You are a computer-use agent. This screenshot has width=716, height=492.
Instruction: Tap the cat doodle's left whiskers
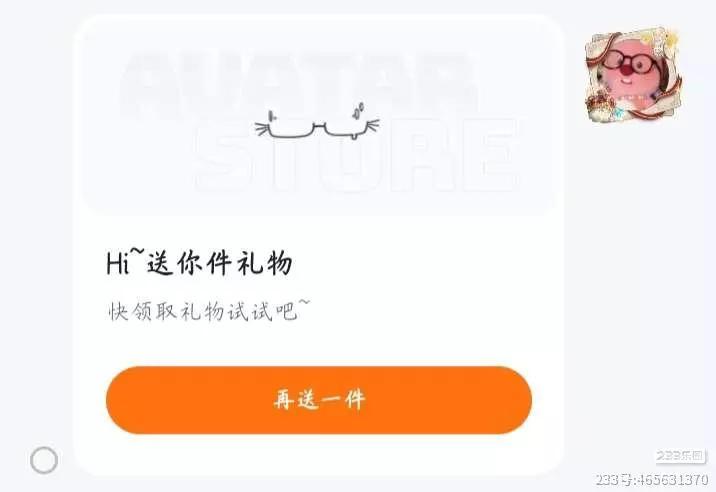[262, 129]
